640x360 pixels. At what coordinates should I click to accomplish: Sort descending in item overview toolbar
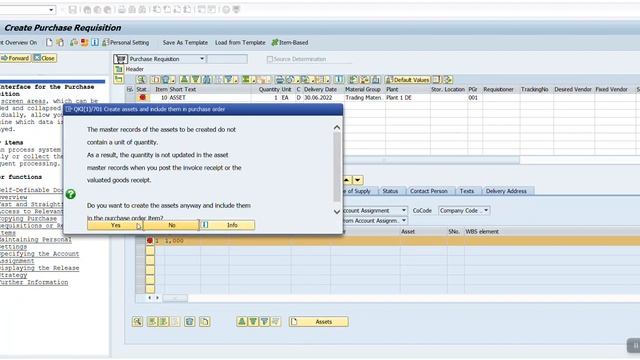[196, 80]
